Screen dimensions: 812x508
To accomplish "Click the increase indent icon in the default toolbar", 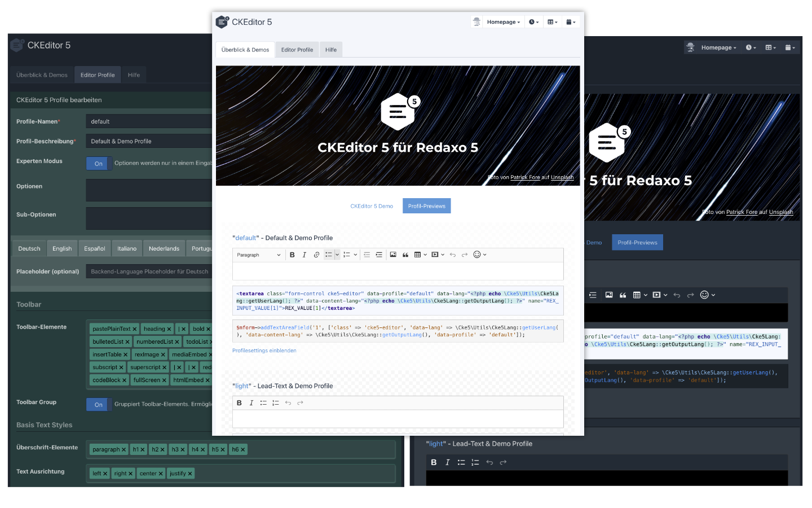I will coord(379,255).
